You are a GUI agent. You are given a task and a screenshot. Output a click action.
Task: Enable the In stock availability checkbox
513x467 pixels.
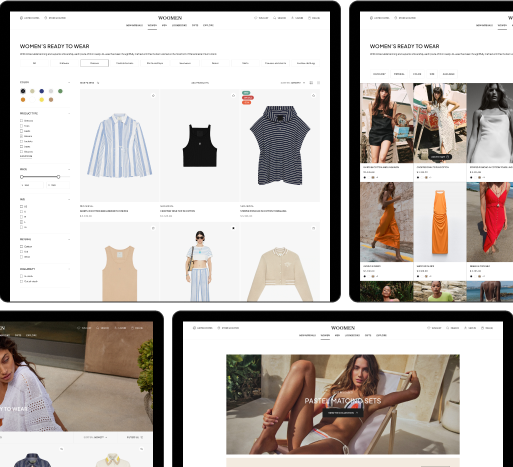(x=21, y=276)
